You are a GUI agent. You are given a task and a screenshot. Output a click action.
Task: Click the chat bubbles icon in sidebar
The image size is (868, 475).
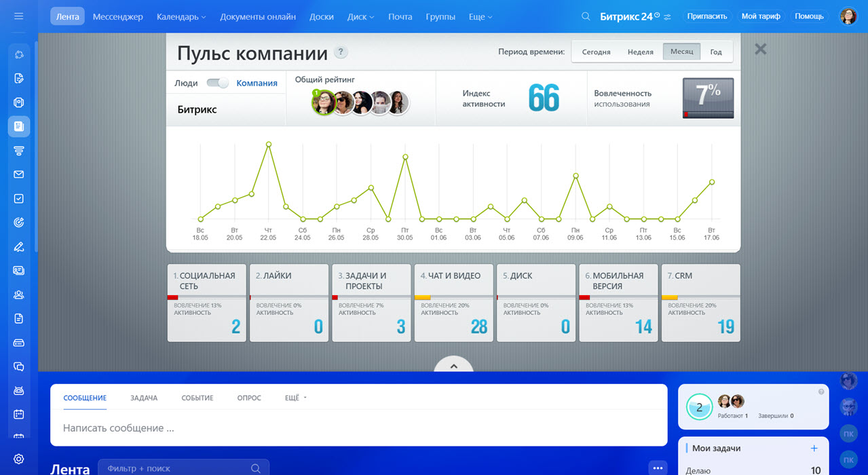(x=19, y=366)
